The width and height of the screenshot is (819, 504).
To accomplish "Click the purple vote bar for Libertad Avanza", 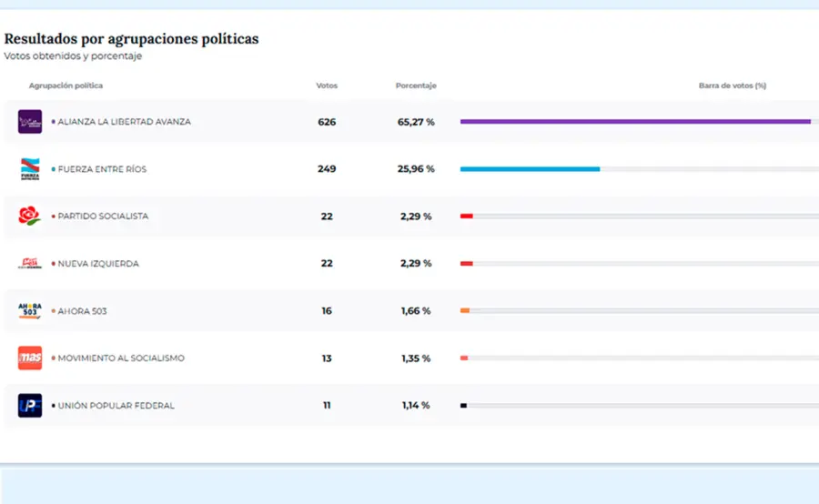I will coord(634,121).
